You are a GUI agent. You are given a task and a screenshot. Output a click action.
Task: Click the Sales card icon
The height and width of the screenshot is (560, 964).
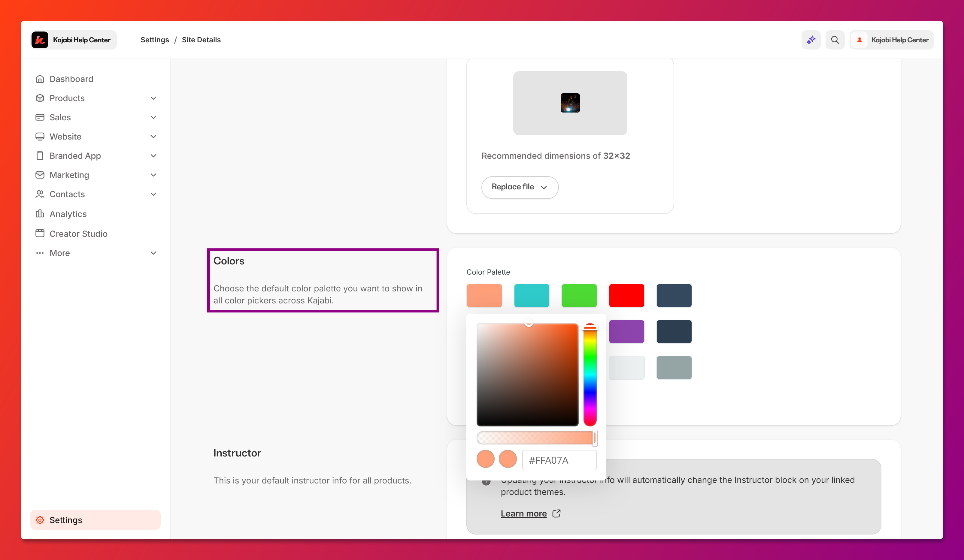(x=40, y=117)
